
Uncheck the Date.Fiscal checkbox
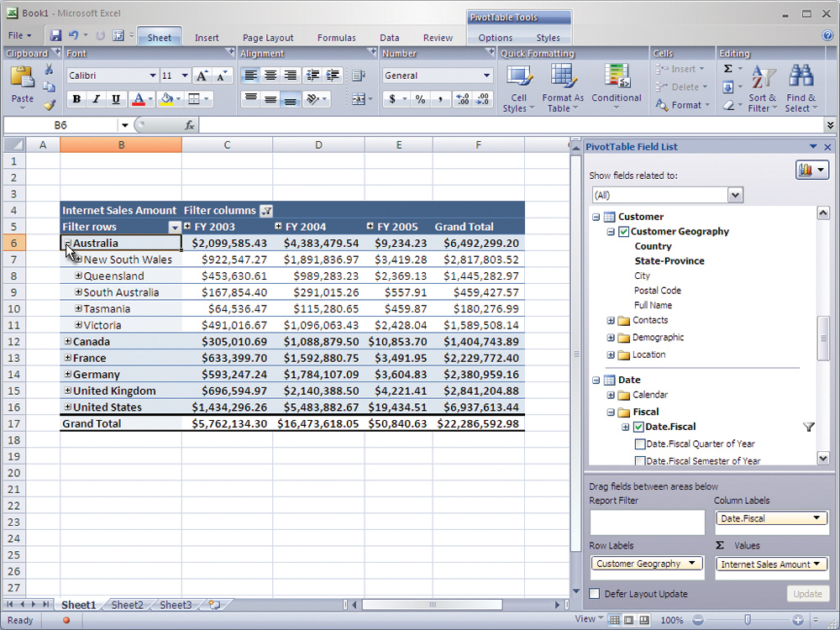tap(638, 427)
